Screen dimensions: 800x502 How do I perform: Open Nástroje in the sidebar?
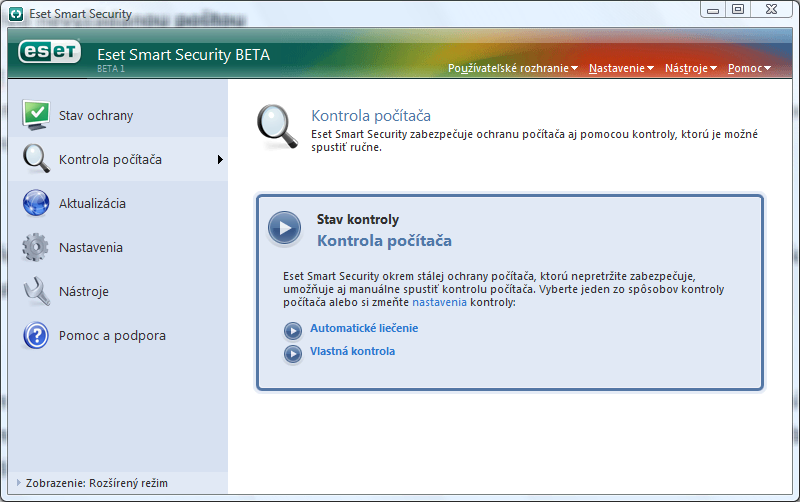point(118,291)
